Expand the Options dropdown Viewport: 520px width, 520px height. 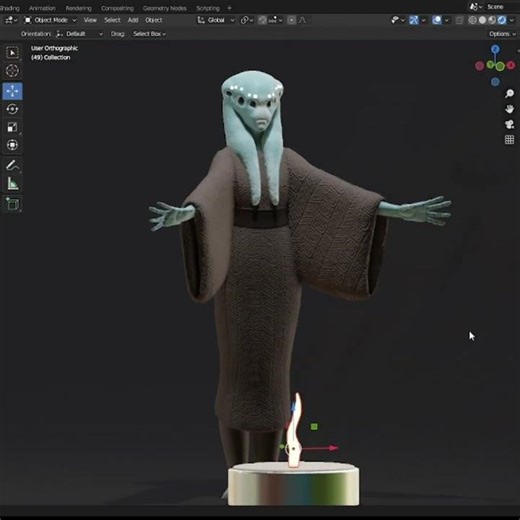click(502, 34)
